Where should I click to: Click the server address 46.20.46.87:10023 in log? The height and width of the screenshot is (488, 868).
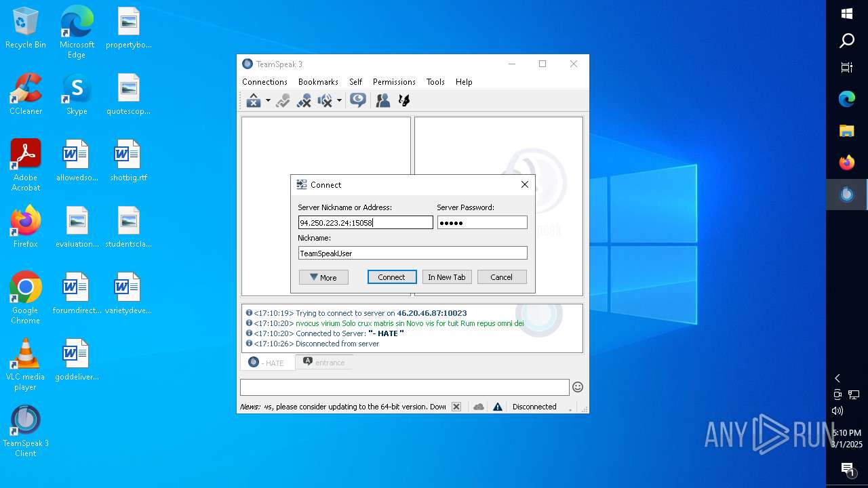coord(432,313)
